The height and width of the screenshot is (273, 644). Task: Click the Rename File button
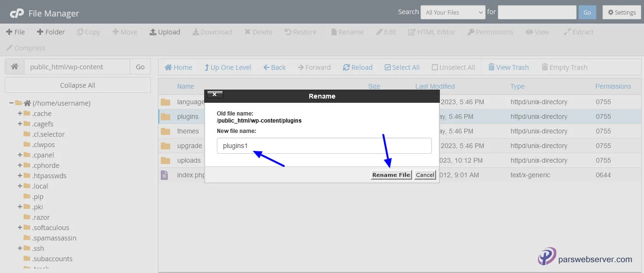(391, 175)
